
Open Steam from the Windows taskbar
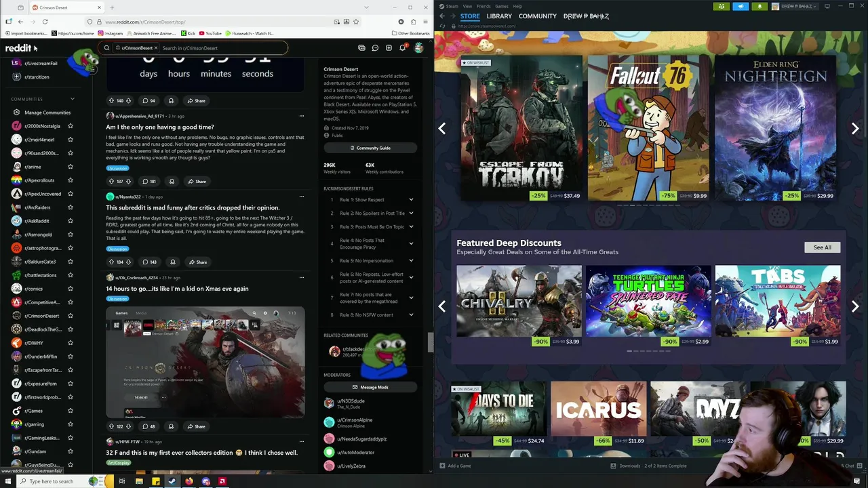click(x=172, y=481)
